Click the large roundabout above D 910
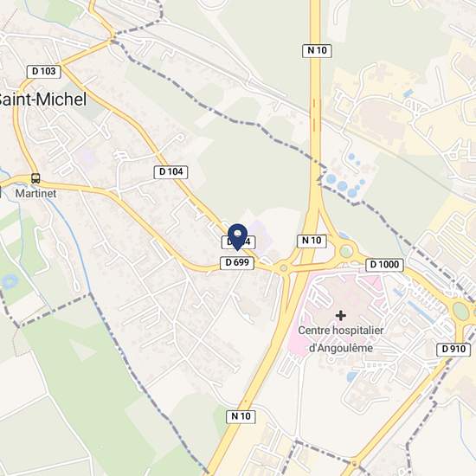Viewport: 476px width, 476px height. pos(460,312)
